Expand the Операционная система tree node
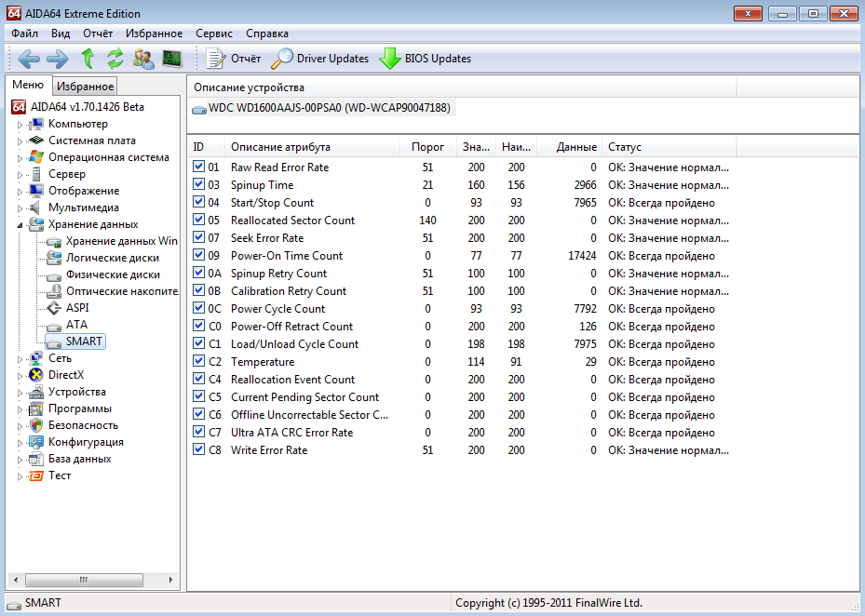Screen dimensions: 865x616 [x=20, y=158]
